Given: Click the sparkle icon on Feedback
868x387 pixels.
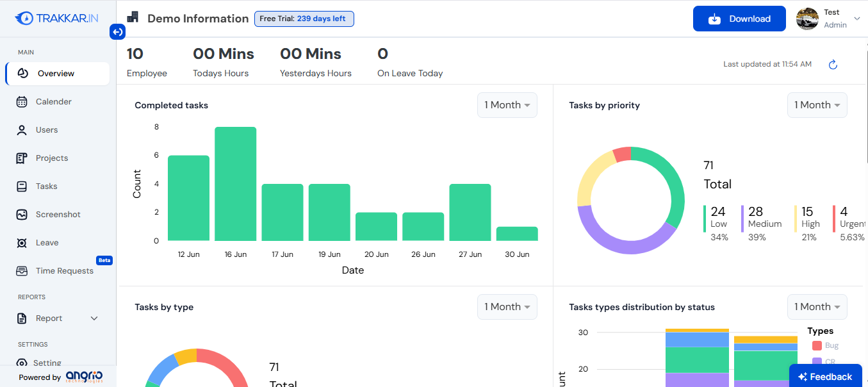Looking at the screenshot, I should (x=802, y=377).
